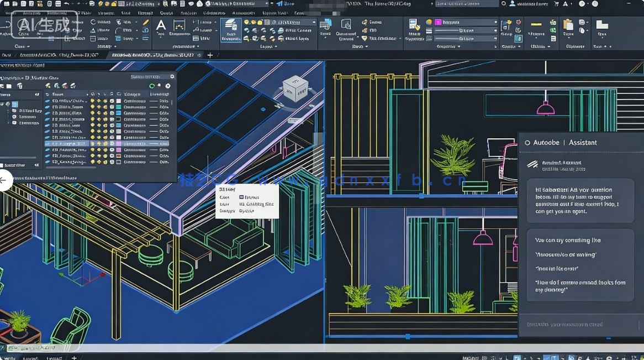644x360 pixels.
Task: Toggle the lock icon on the first layer row
Action: point(105,101)
